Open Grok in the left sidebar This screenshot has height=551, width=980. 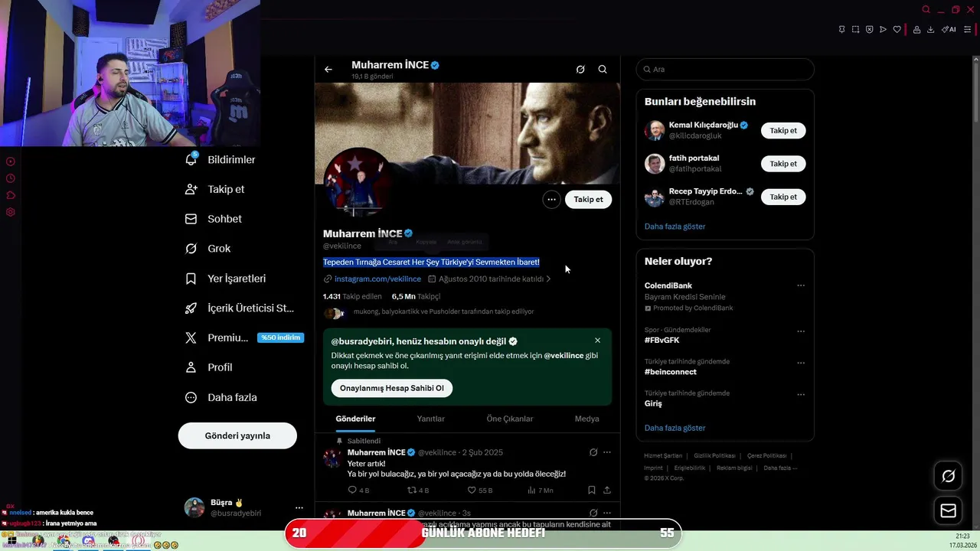tap(207, 249)
